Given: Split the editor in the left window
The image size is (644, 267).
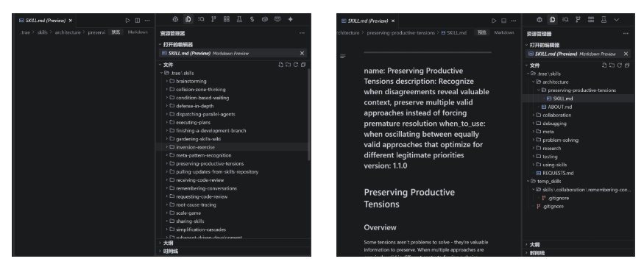Looking at the screenshot, I should pyautogui.click(x=137, y=20).
